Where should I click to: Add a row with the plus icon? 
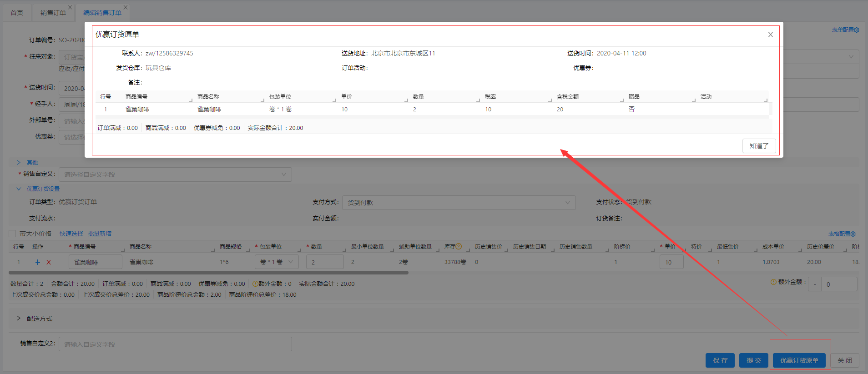point(38,262)
